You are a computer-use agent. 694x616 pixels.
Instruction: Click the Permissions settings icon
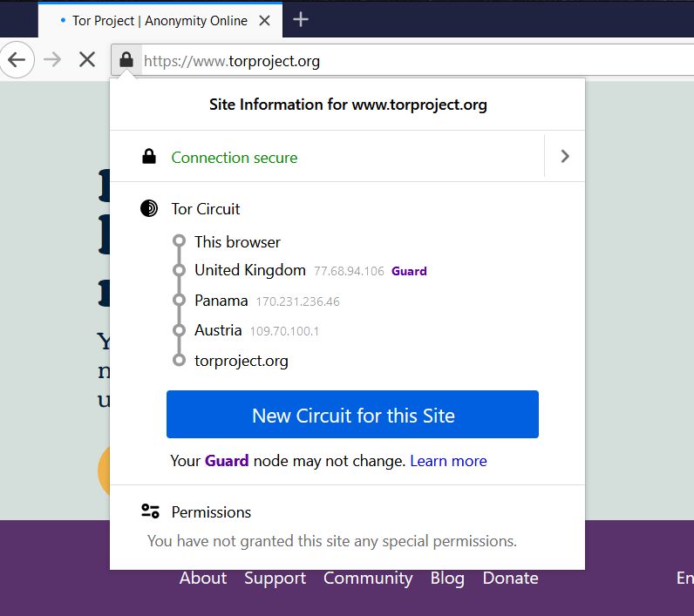point(150,511)
